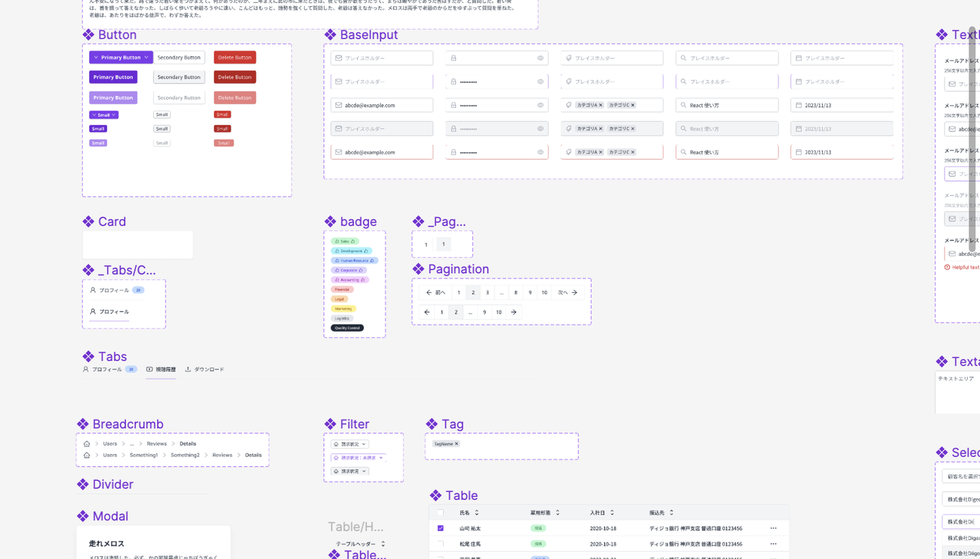Image resolution: width=980 pixels, height=559 pixels.
Task: Sort table by 氏名 column arrows
Action: (x=476, y=513)
